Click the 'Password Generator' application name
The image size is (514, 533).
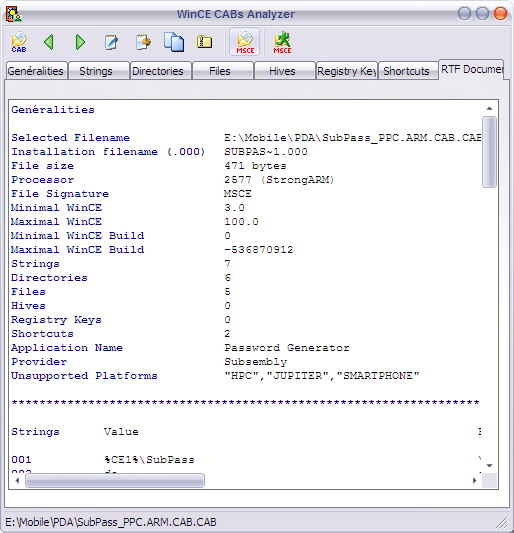pos(287,348)
